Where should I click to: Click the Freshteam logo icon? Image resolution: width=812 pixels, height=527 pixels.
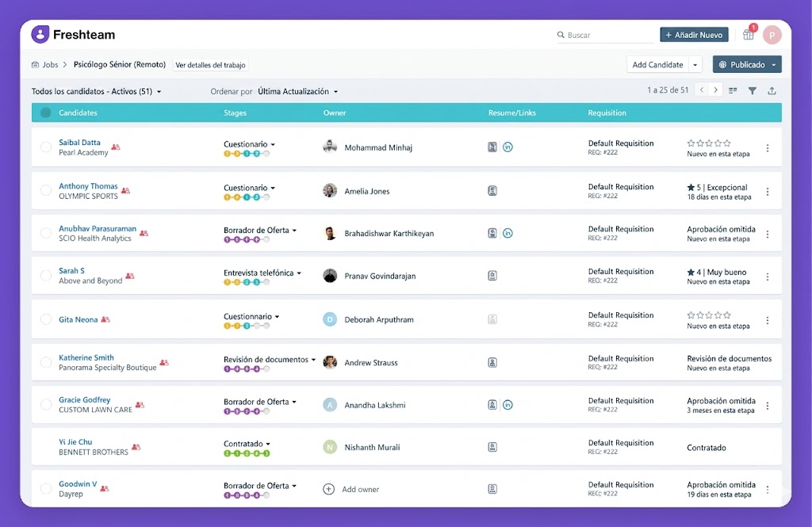(x=40, y=34)
